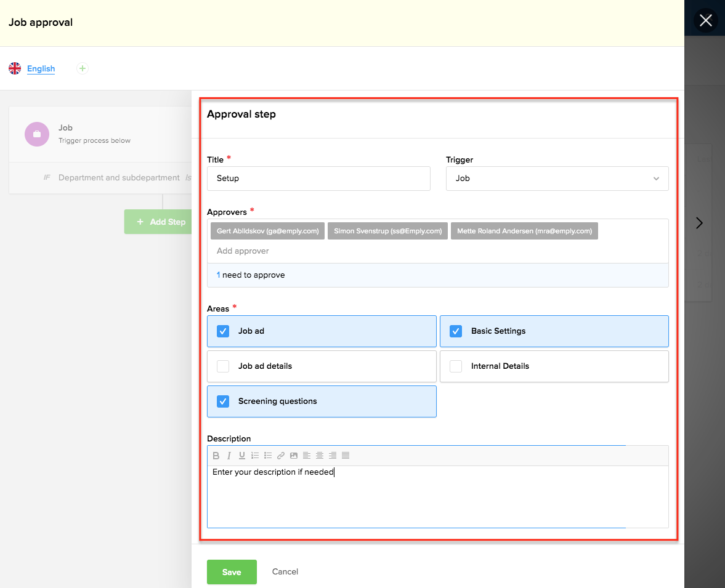Viewport: 725px width, 588px height.
Task: Check the Internal Details area
Action: click(456, 366)
